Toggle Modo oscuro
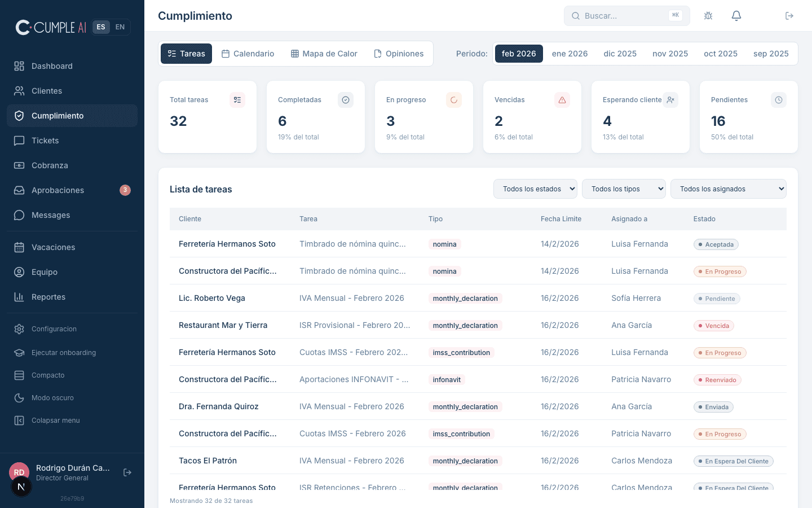Image resolution: width=812 pixels, height=508 pixels. [x=52, y=398]
